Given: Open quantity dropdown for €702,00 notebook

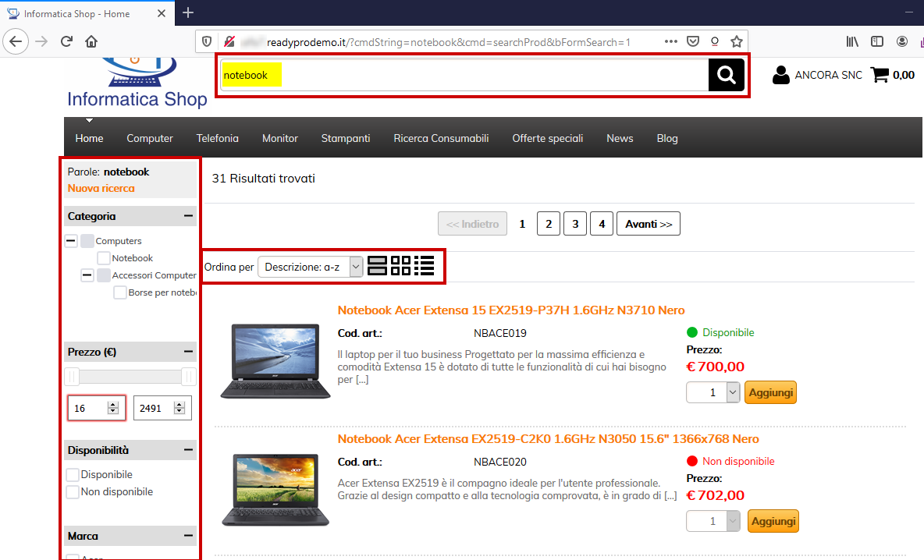Looking at the screenshot, I should (713, 521).
